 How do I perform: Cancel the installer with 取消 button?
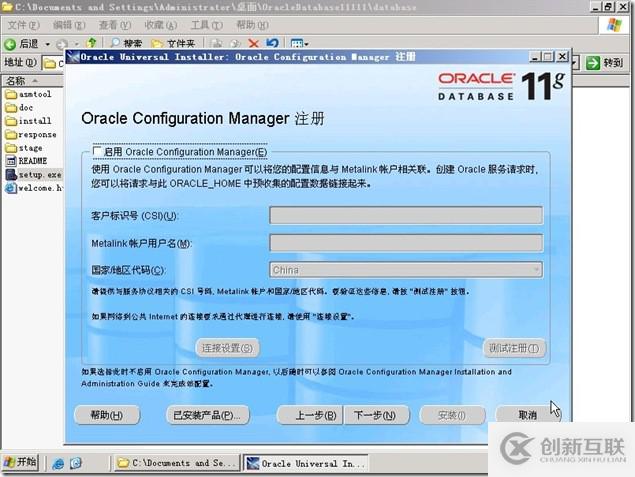(x=527, y=415)
